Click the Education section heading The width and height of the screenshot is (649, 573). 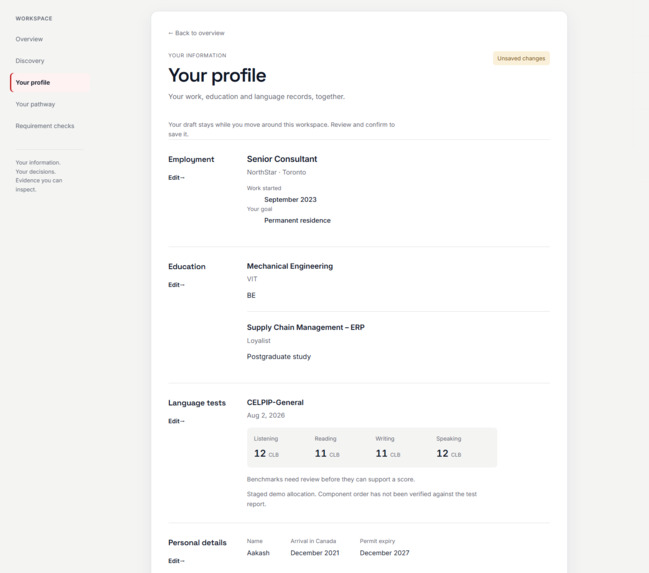click(x=187, y=267)
